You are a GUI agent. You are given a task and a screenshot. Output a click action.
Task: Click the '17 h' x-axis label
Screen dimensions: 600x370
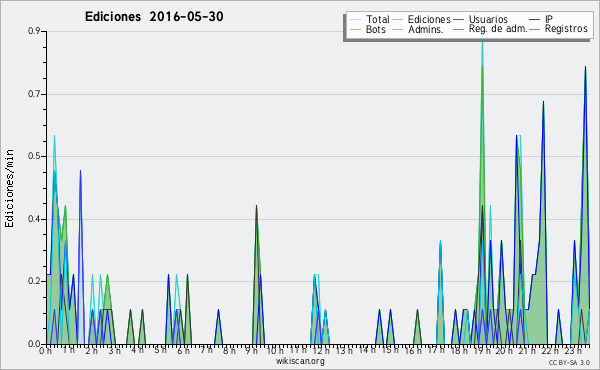coord(436,350)
